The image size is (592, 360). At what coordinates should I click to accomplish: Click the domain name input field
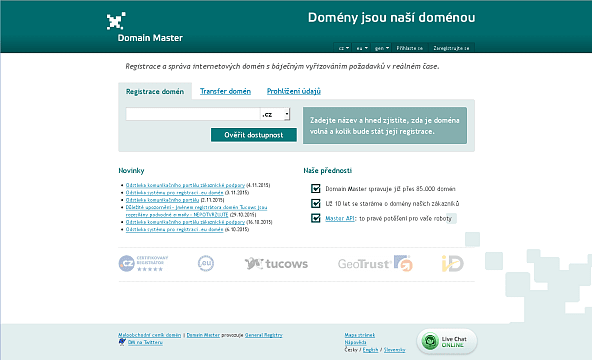point(193,114)
